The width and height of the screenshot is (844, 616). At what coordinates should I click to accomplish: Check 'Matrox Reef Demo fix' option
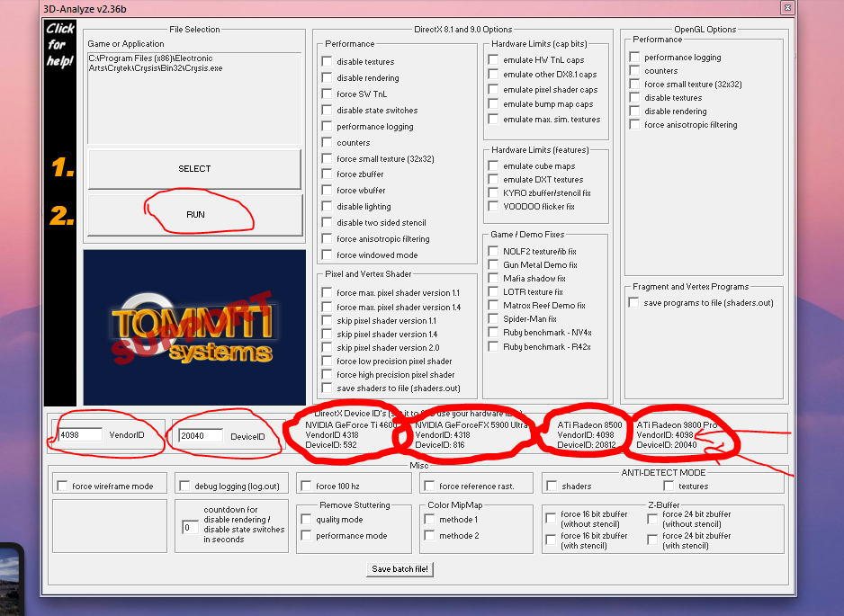coord(493,305)
